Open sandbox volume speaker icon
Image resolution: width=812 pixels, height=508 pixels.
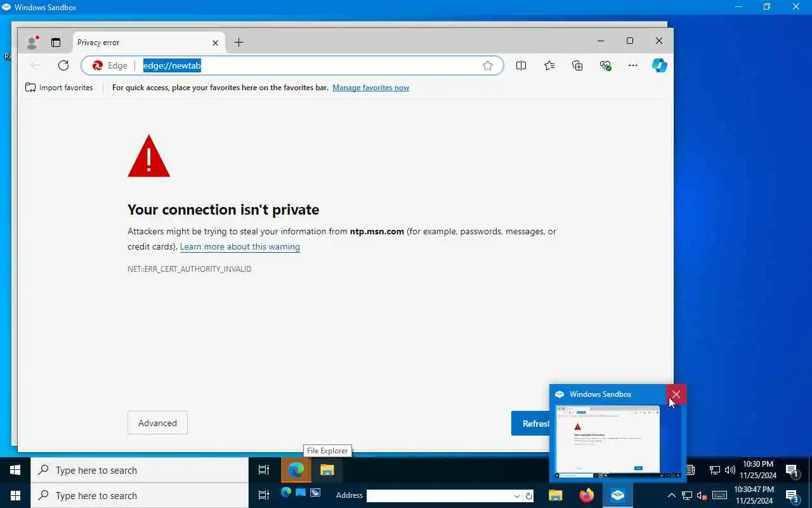pyautogui.click(x=730, y=470)
